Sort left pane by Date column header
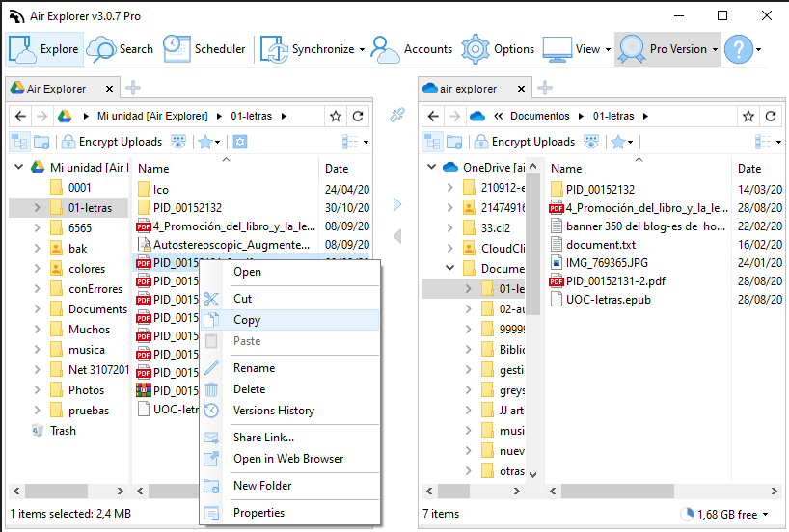Screen dimensions: 789x532 click(x=345, y=169)
